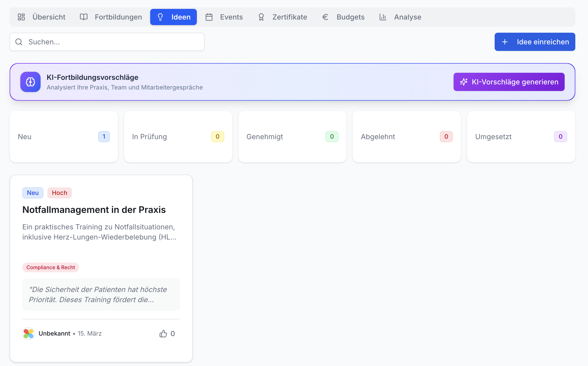Click the Neu tag on idea card
The width and height of the screenshot is (588, 366).
tap(33, 193)
